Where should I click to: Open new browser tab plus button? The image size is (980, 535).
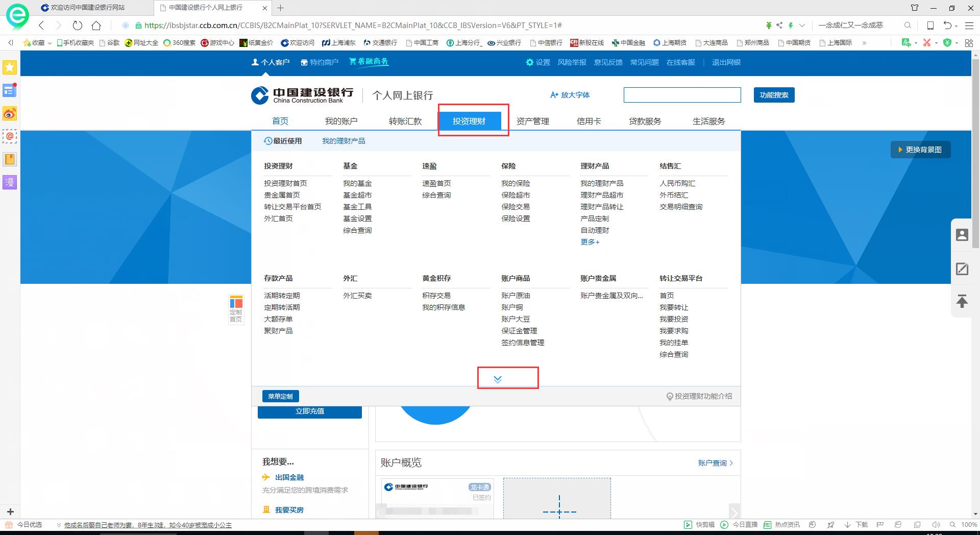click(281, 8)
